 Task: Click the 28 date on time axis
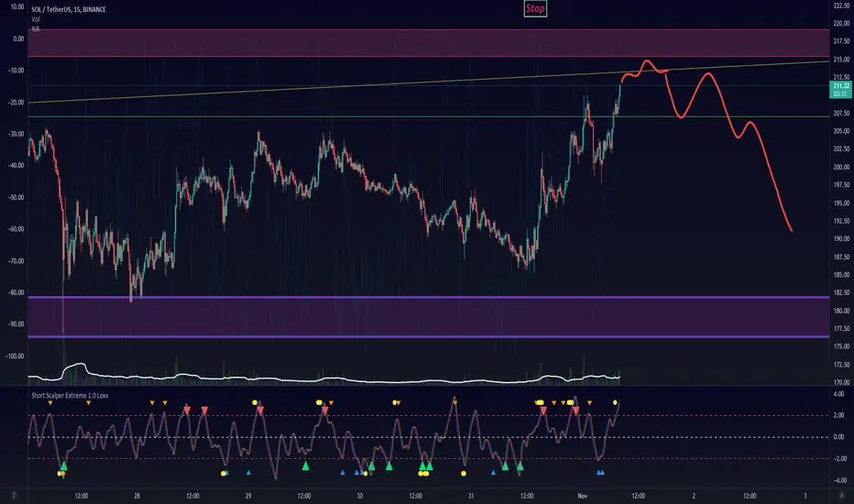[137, 496]
